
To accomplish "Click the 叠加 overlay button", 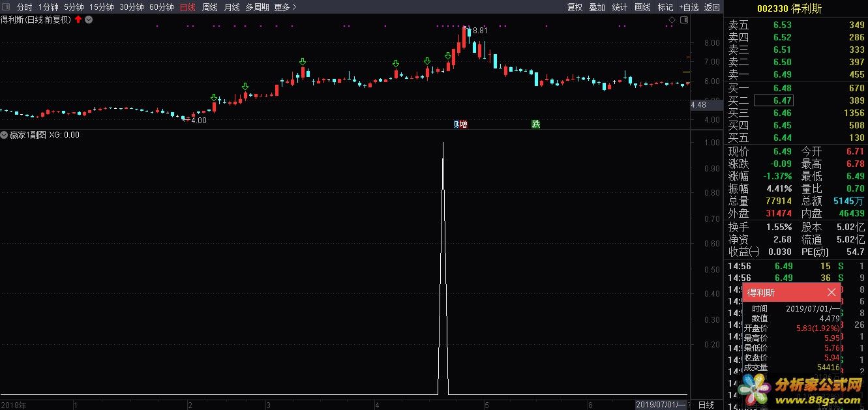I will (x=597, y=7).
